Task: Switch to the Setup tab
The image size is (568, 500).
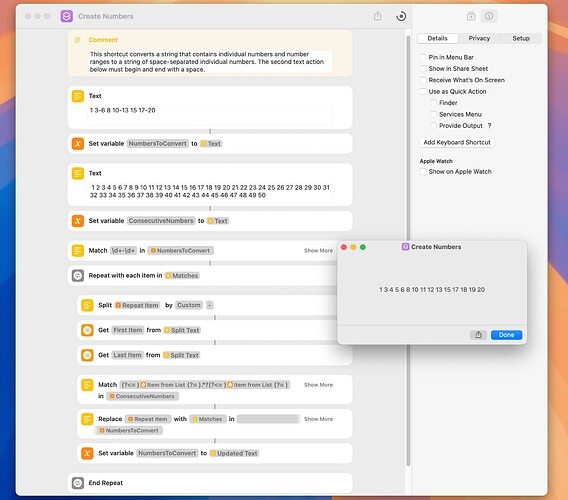Action: [x=521, y=38]
